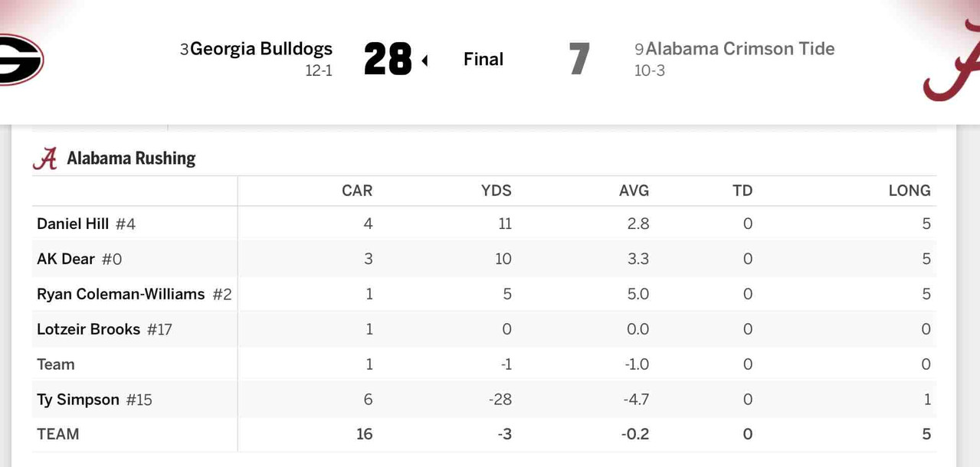Image resolution: width=980 pixels, height=467 pixels.
Task: Open AK Dear player profile
Action: [x=66, y=259]
